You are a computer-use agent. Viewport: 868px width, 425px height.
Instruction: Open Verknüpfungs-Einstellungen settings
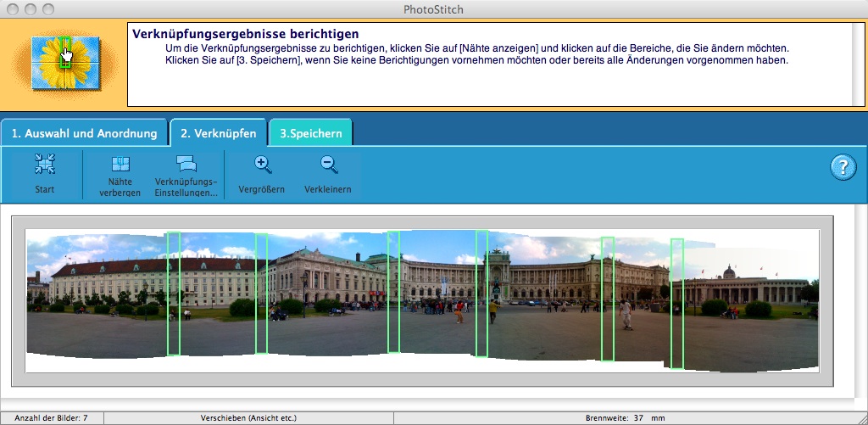point(186,175)
